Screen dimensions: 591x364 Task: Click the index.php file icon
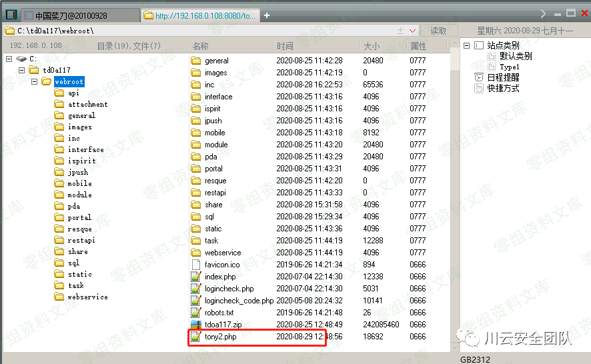pos(196,277)
